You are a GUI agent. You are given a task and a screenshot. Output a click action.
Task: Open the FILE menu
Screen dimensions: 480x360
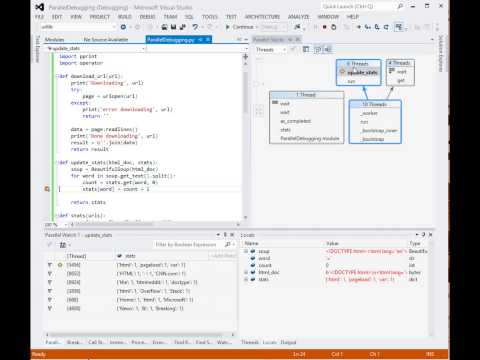click(x=39, y=17)
